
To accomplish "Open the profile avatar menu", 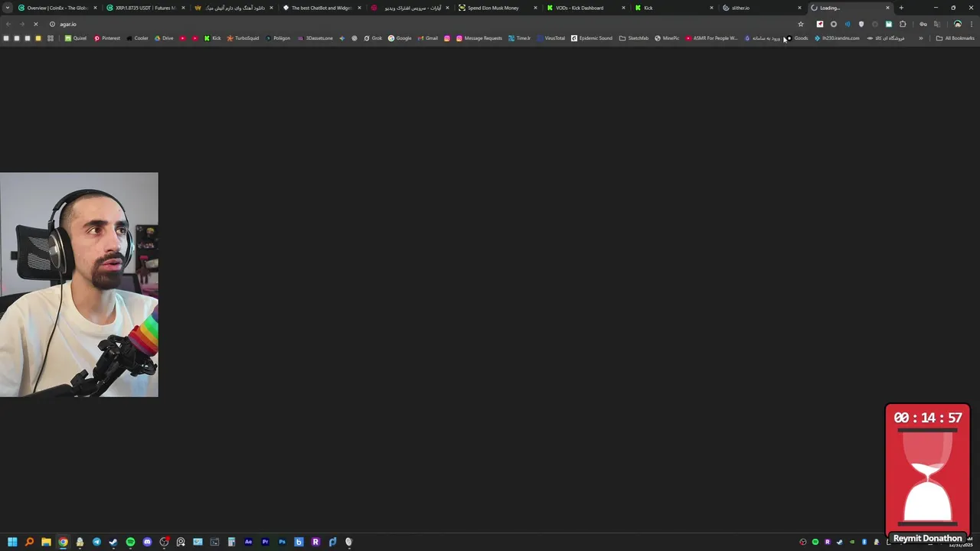I will click(x=957, y=24).
